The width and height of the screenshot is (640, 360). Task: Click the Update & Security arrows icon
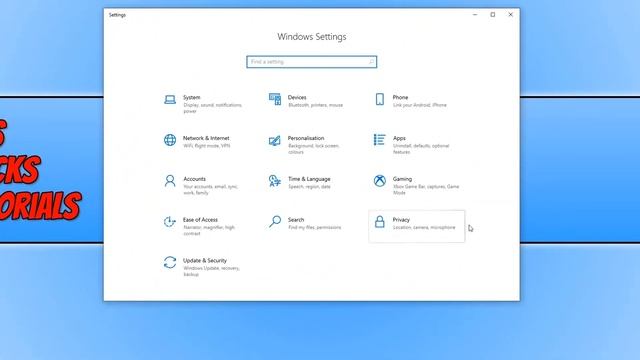(170, 262)
